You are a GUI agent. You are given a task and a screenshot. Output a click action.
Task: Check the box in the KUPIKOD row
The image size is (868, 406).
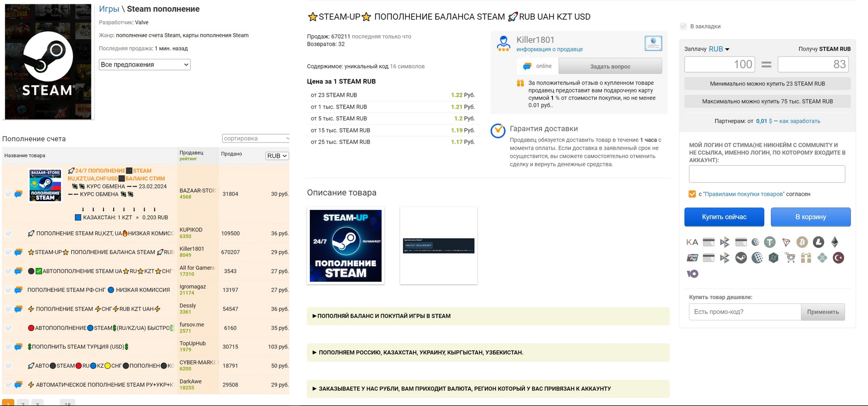pyautogui.click(x=8, y=233)
